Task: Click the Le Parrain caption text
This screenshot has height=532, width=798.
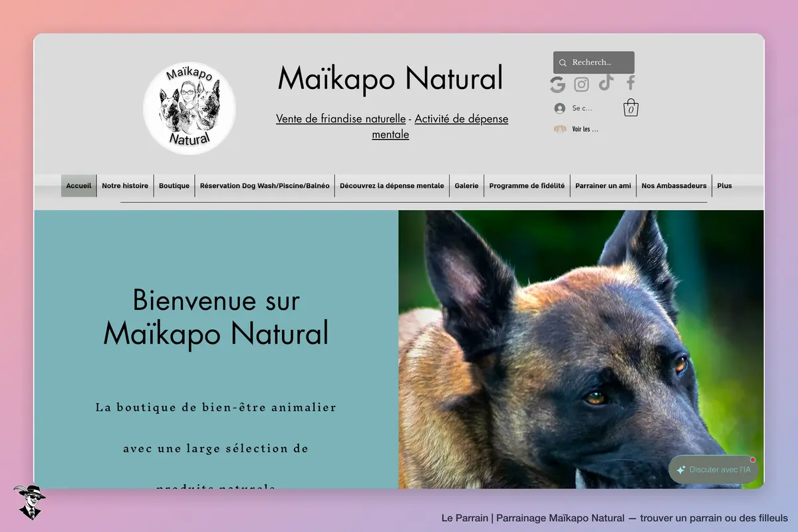Action: coord(614,517)
